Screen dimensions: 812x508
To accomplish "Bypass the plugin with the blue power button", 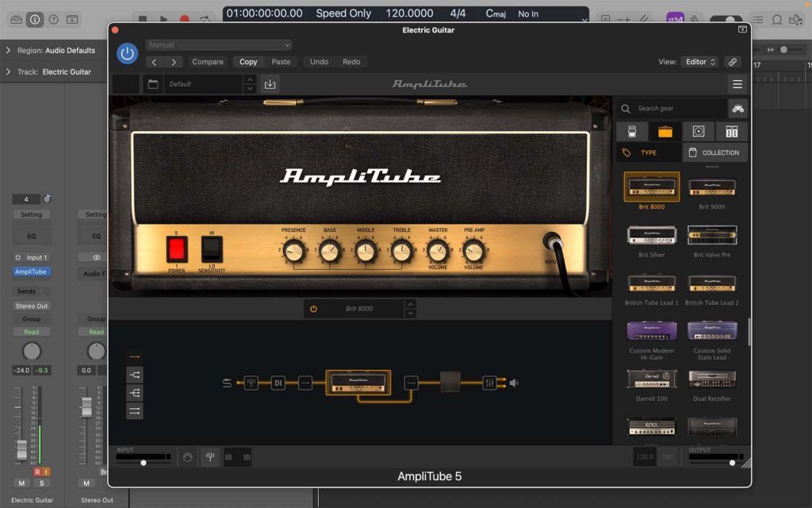I will point(127,53).
